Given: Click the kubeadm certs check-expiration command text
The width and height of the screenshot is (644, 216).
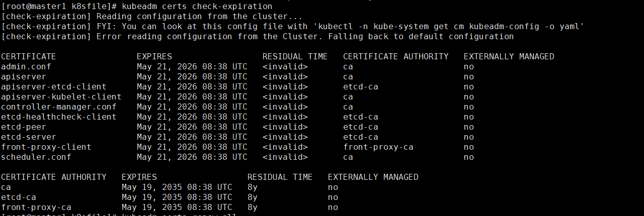Looking at the screenshot, I should [x=197, y=7].
